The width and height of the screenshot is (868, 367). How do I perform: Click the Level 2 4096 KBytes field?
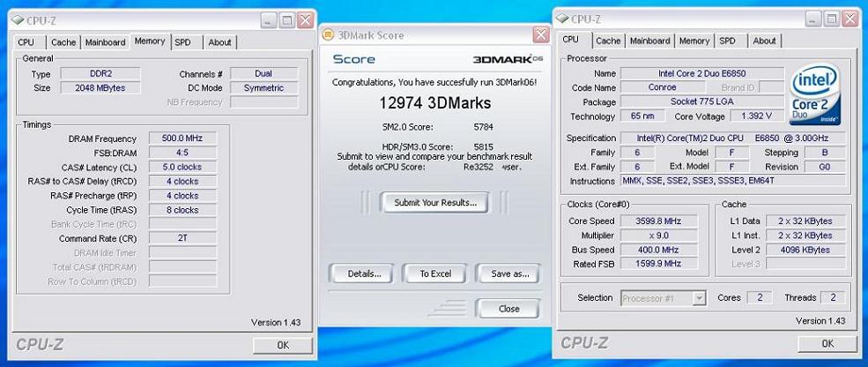click(806, 250)
